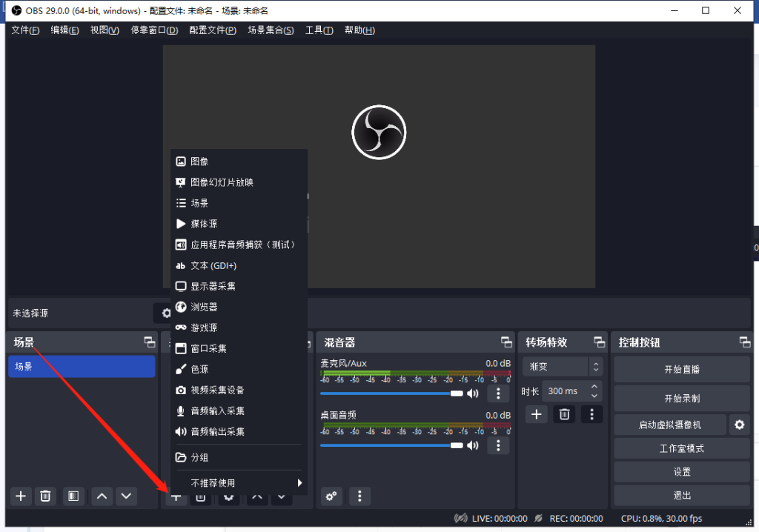Viewport: 759px width, 532px height.
Task: Toggle 工作室模式 studio mode
Action: 681,448
